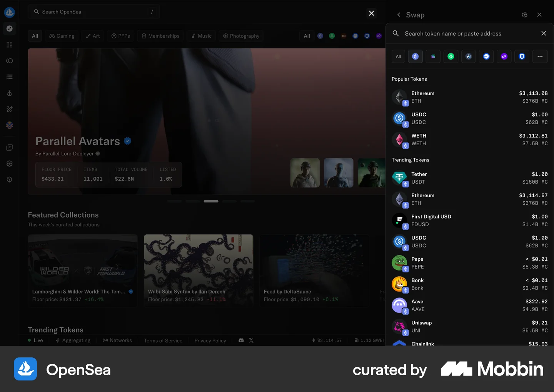Select USDC under Popular Tokens
This screenshot has width=554, height=392.
[470, 118]
